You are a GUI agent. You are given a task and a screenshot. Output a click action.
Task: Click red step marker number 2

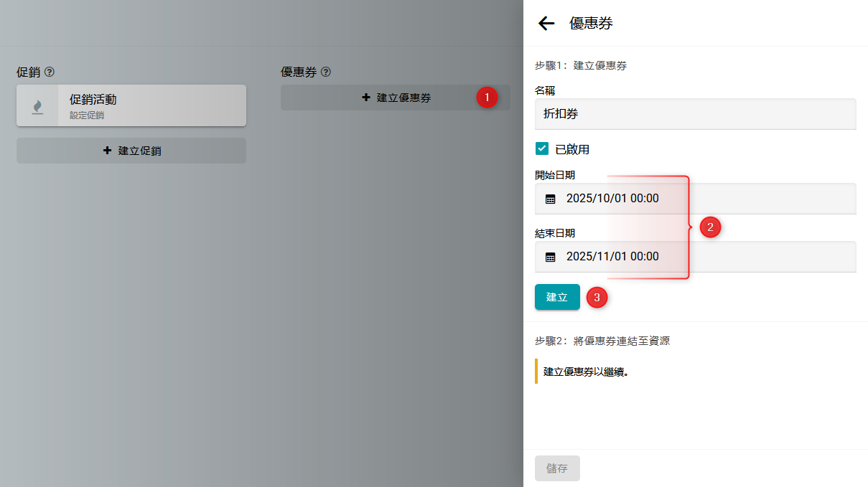710,228
